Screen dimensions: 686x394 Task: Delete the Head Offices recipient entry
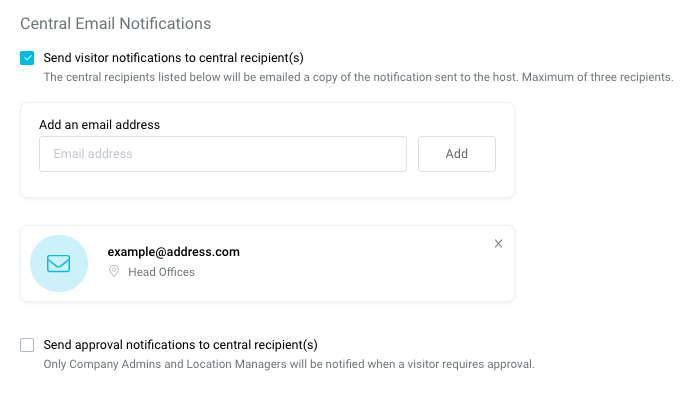point(498,244)
